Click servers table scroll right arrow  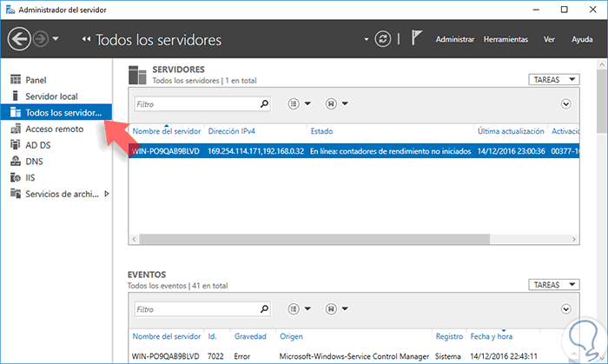574,239
